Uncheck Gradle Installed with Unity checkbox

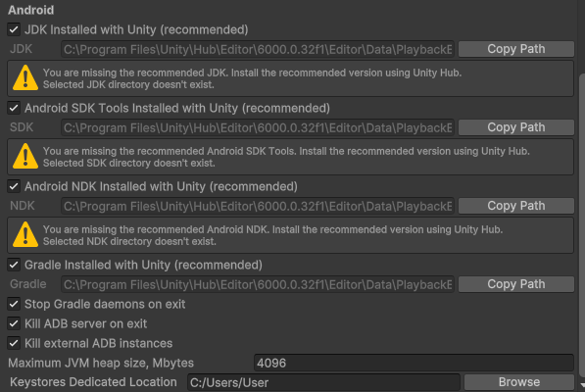[14, 265]
